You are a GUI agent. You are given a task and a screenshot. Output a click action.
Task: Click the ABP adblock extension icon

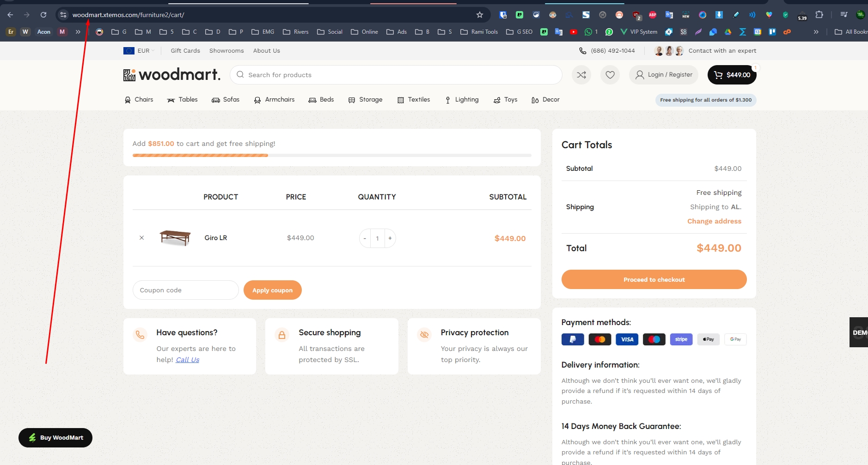point(653,15)
